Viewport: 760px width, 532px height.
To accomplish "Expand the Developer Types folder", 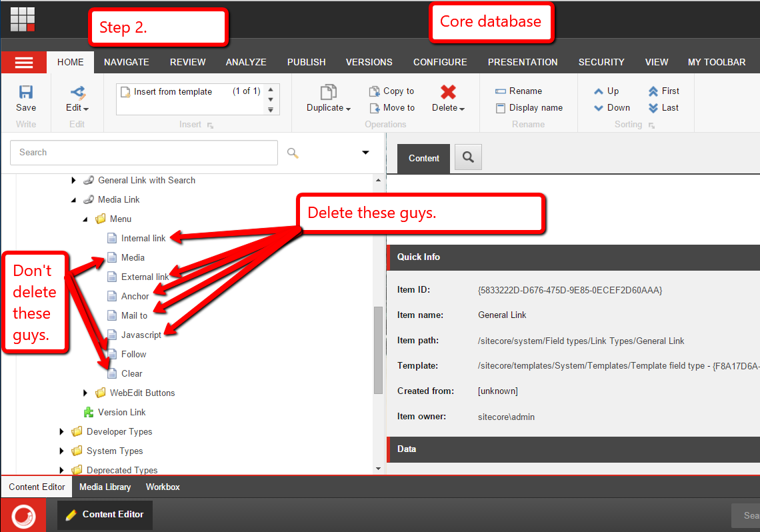I will click(62, 431).
